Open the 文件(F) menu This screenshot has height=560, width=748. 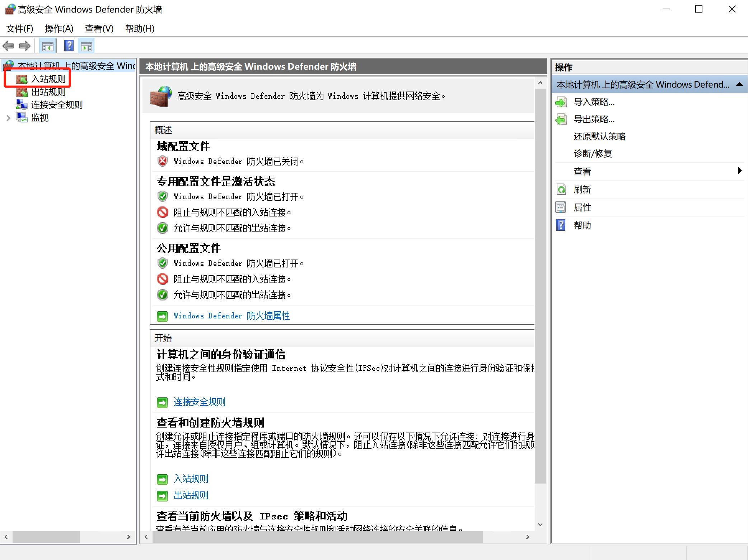click(x=20, y=29)
